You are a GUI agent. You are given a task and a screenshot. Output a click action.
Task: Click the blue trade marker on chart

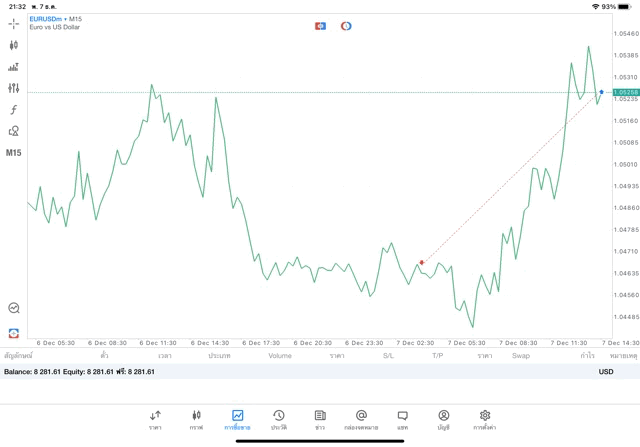(601, 92)
